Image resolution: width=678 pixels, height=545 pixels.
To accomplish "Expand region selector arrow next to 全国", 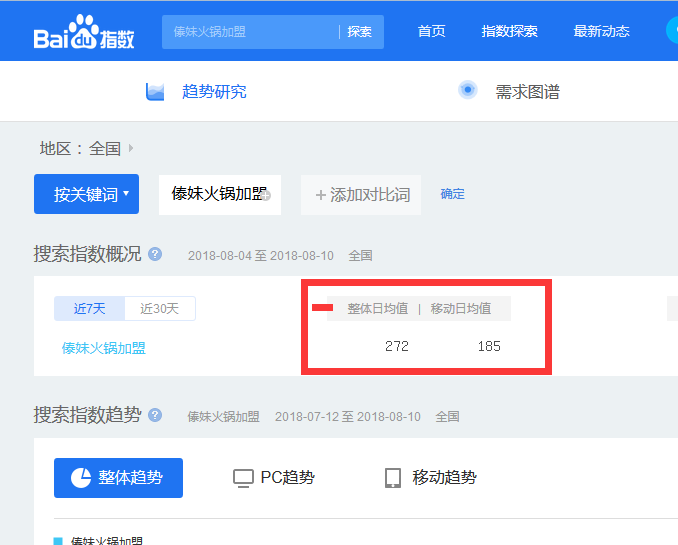I will tap(131, 148).
